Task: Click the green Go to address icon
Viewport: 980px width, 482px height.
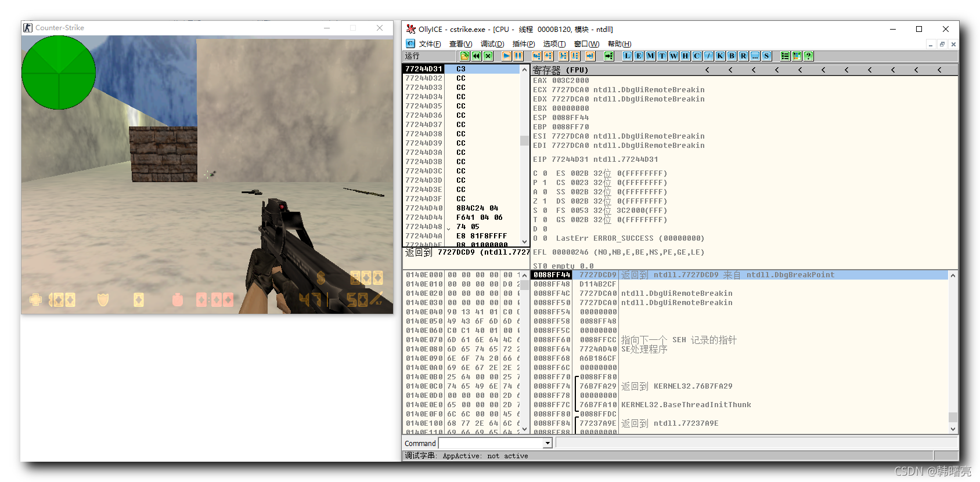Action: [608, 56]
